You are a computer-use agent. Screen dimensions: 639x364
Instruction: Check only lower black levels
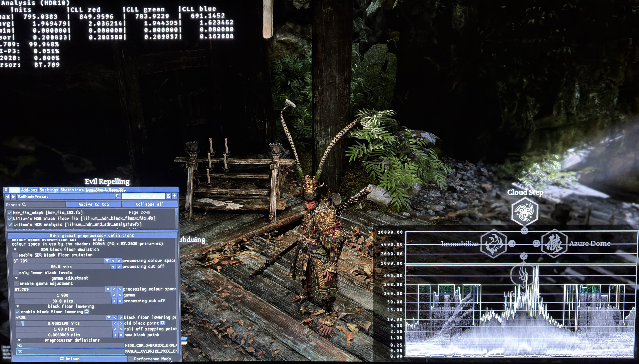16,273
